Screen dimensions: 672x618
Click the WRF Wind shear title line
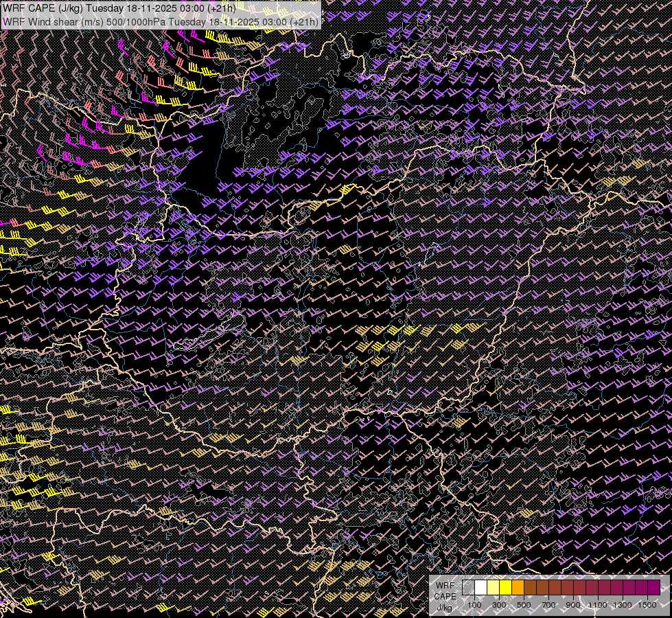point(161,21)
